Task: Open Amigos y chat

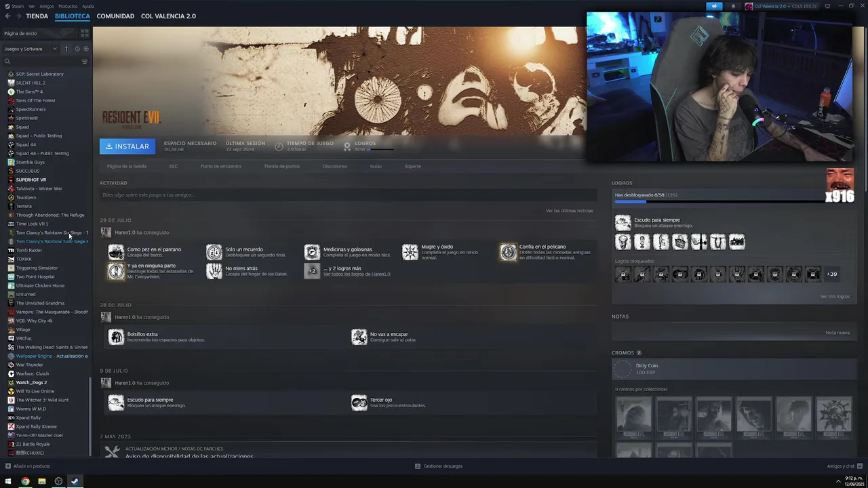Action: click(x=844, y=466)
